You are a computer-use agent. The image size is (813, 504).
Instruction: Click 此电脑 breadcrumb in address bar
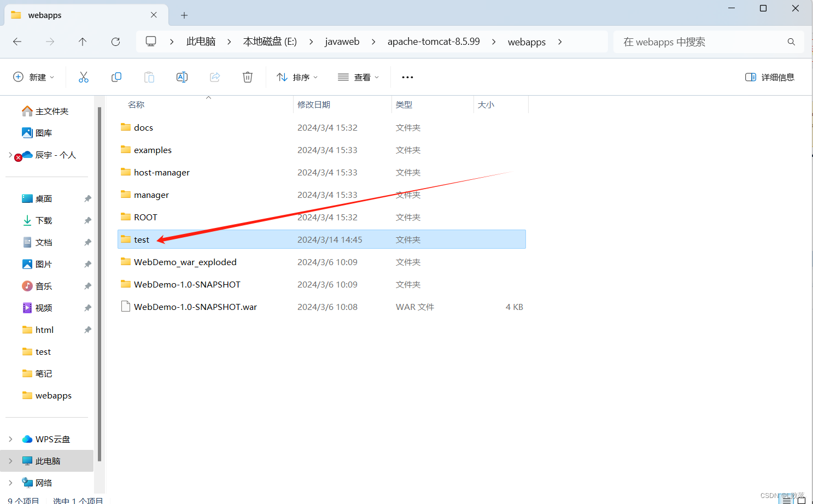[201, 42]
